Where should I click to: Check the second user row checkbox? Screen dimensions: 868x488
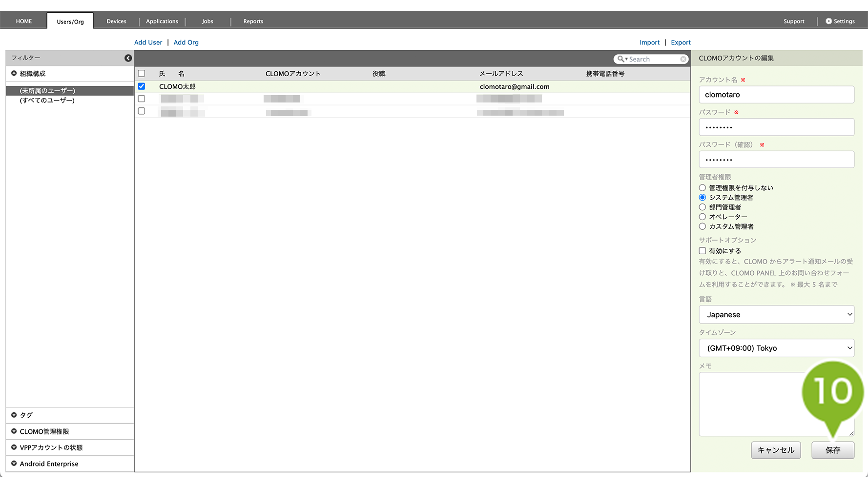pyautogui.click(x=142, y=99)
